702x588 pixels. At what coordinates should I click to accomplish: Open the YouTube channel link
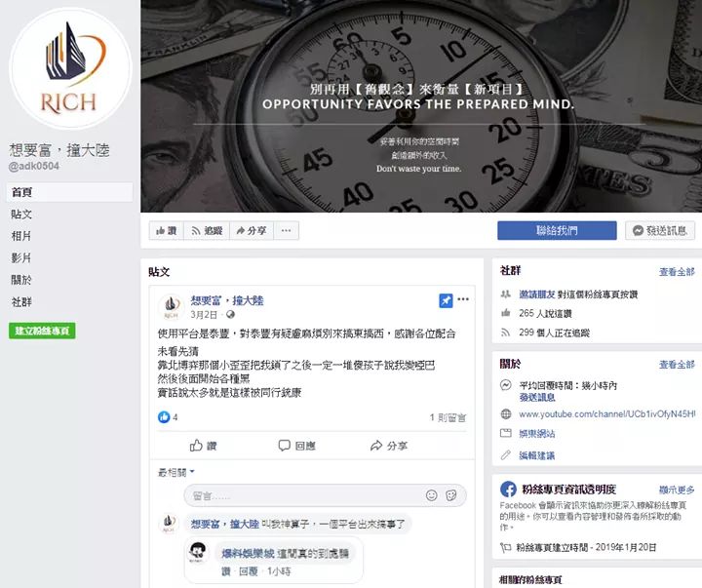click(x=606, y=414)
